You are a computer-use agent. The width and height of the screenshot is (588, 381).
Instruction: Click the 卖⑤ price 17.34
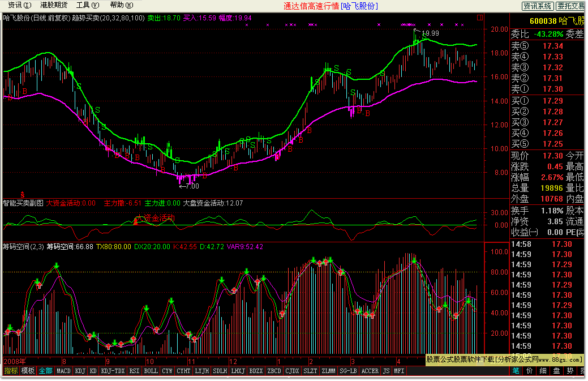click(x=553, y=46)
